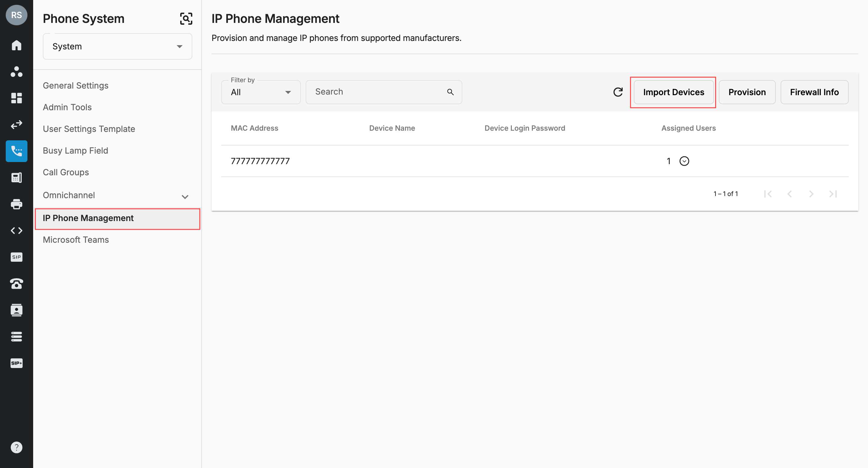Viewport: 868px width, 468px height.
Task: Open the SIP sidebar icon
Action: tap(16, 257)
